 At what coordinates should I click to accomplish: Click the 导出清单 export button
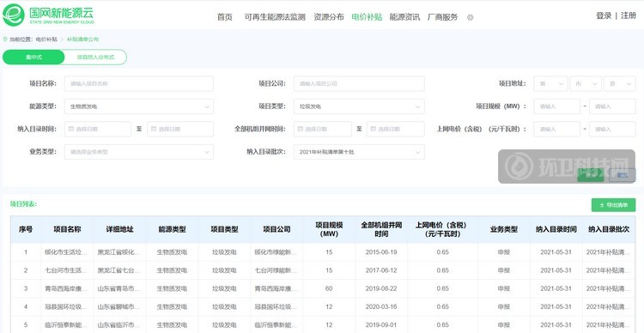pyautogui.click(x=614, y=205)
